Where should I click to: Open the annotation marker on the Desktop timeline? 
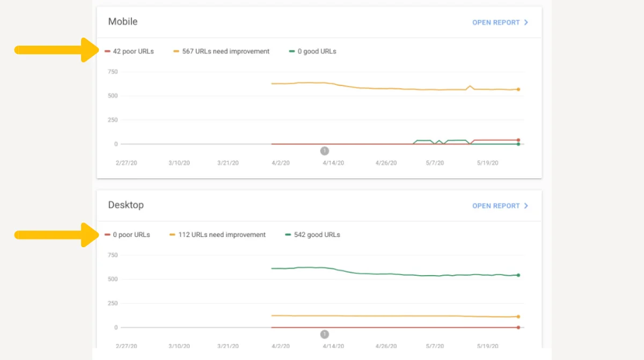(x=324, y=334)
